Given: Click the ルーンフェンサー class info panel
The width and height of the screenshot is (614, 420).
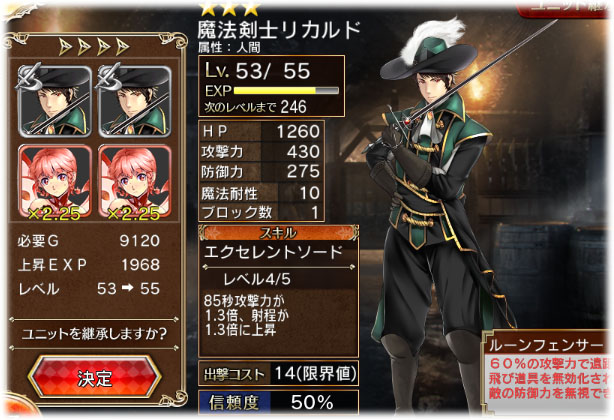Looking at the screenshot, I should pyautogui.click(x=548, y=370).
